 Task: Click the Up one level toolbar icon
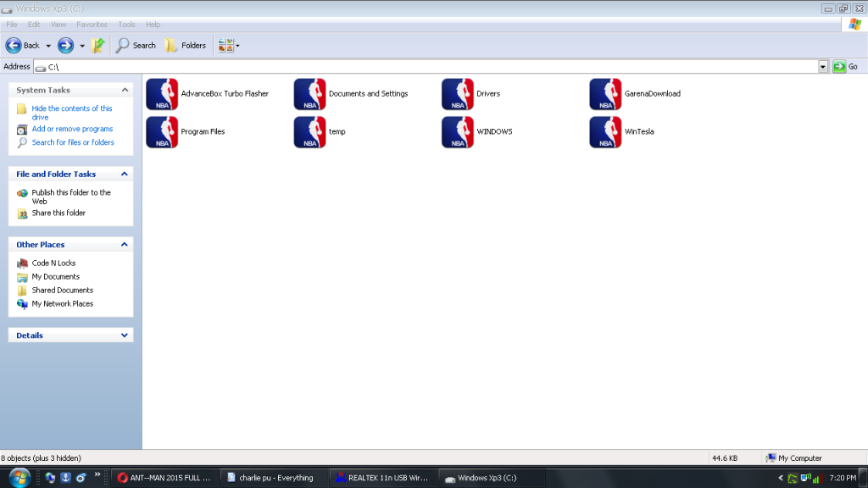[x=98, y=46]
